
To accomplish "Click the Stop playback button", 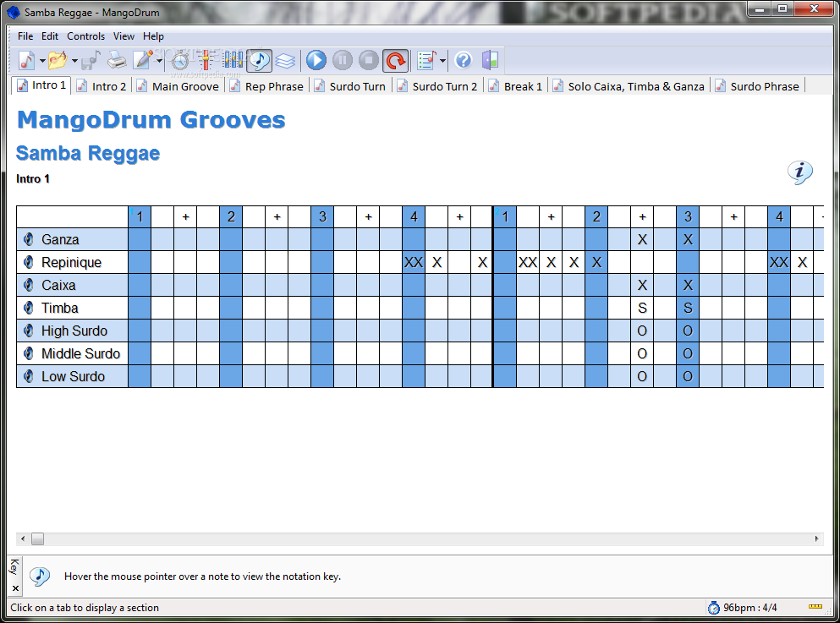I will (369, 61).
